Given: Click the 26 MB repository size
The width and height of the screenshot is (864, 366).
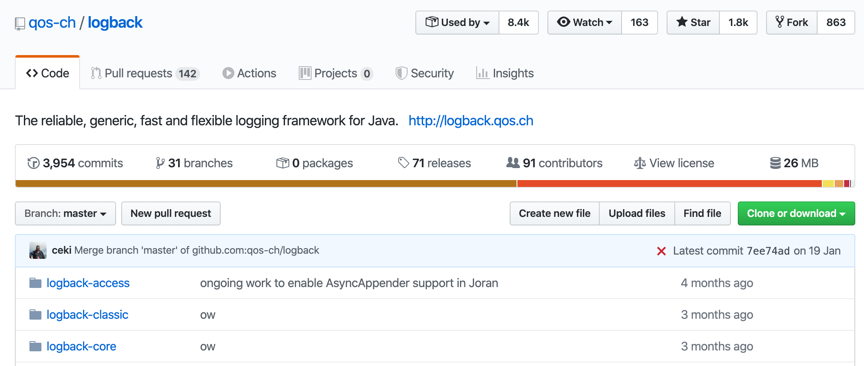Looking at the screenshot, I should coord(794,163).
